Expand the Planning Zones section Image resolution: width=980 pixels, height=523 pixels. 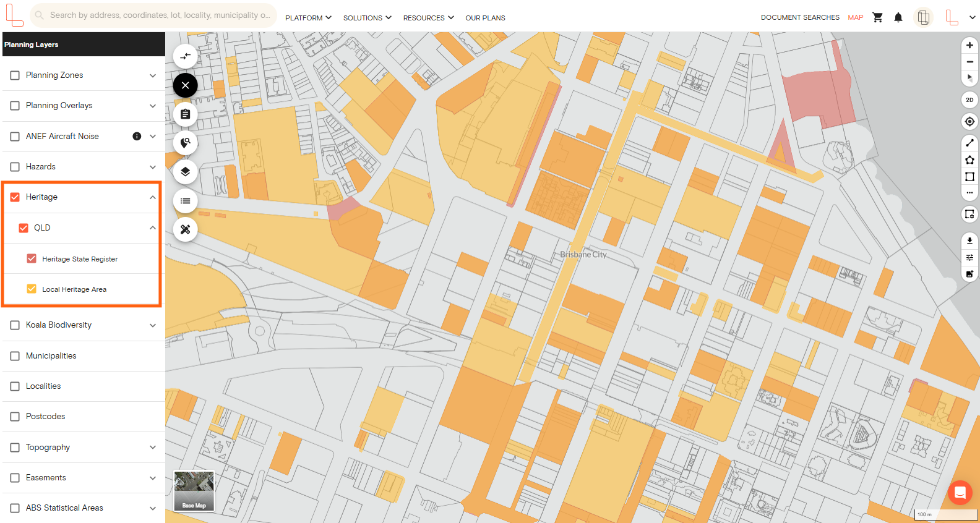point(153,75)
